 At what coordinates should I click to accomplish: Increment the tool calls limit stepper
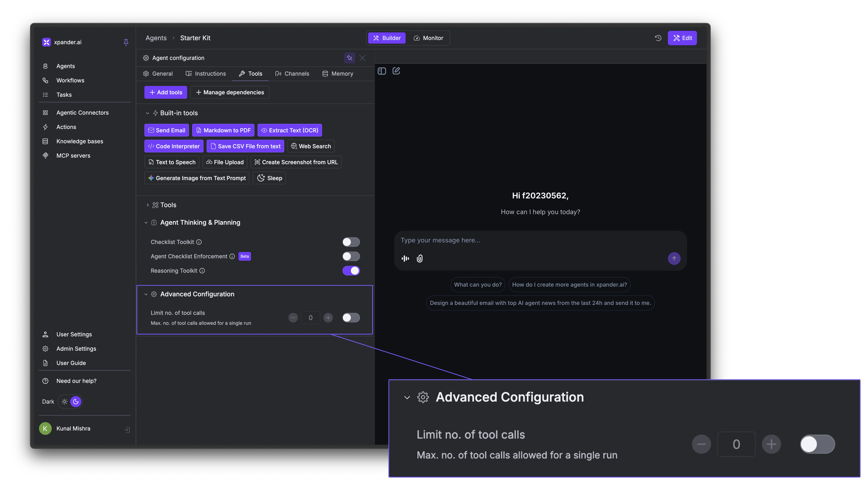click(328, 317)
